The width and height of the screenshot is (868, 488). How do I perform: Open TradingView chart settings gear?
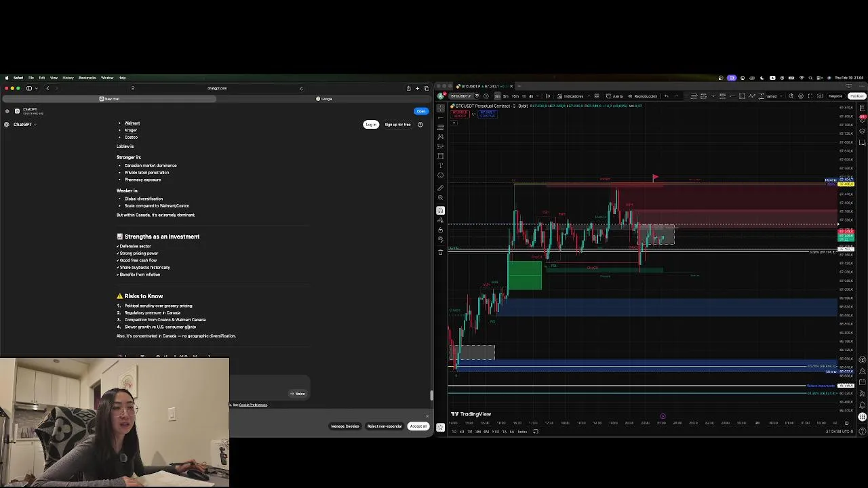(801, 96)
